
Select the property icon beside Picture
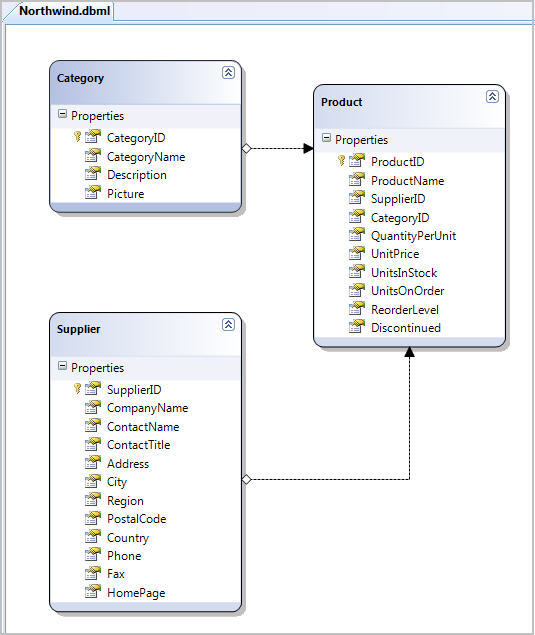(x=93, y=192)
